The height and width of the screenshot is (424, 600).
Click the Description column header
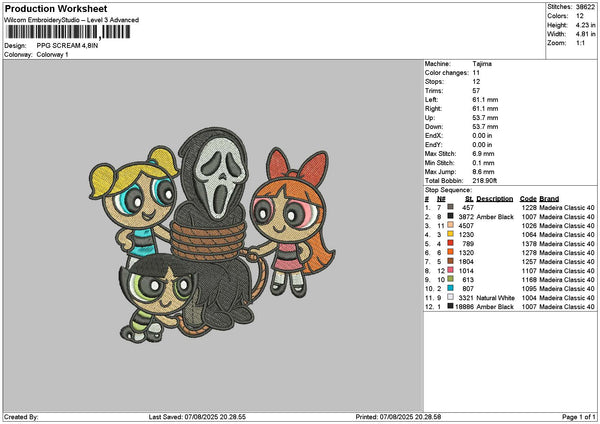click(x=495, y=198)
